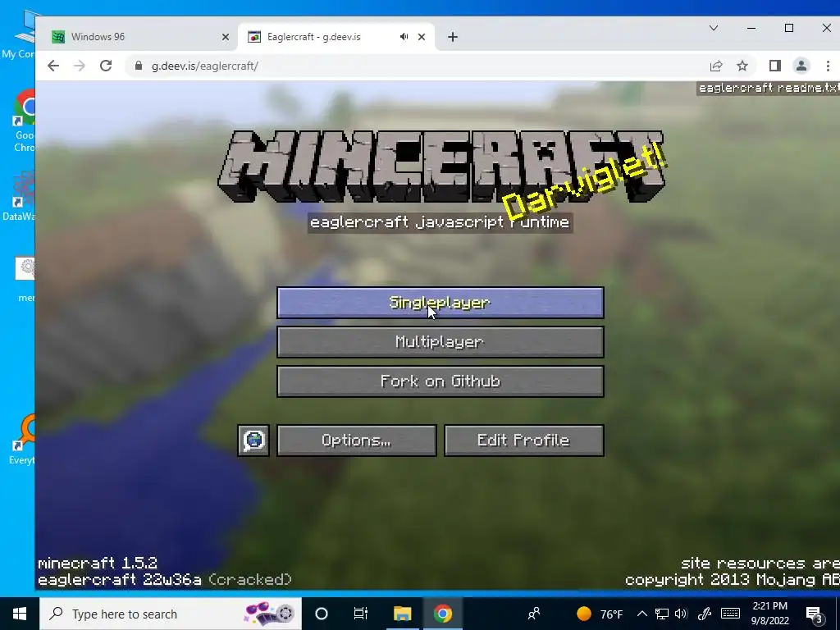Share this page icon
Image resolution: width=840 pixels, height=630 pixels.
point(715,66)
